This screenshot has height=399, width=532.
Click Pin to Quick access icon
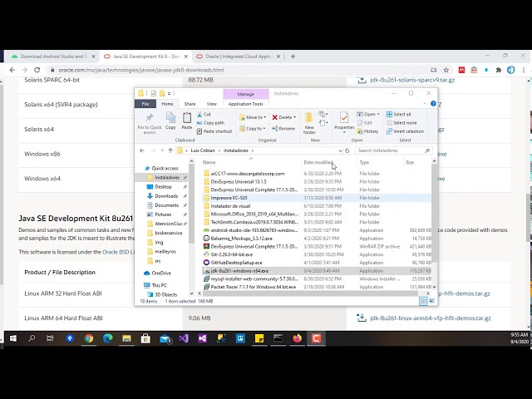point(150,118)
